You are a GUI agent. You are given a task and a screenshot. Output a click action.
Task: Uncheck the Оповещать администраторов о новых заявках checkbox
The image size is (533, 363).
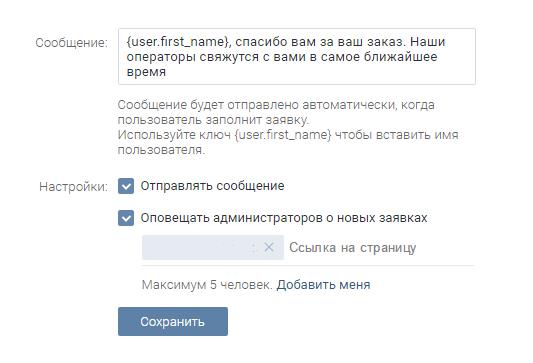point(126,218)
